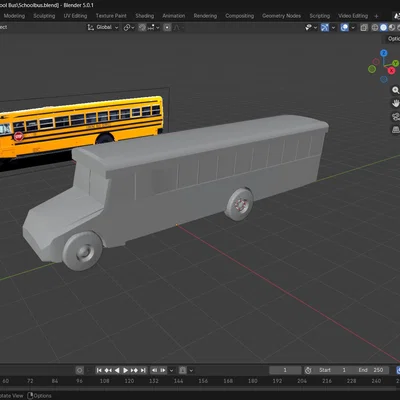
Task: Toggle proportional editing
Action: tap(167, 28)
